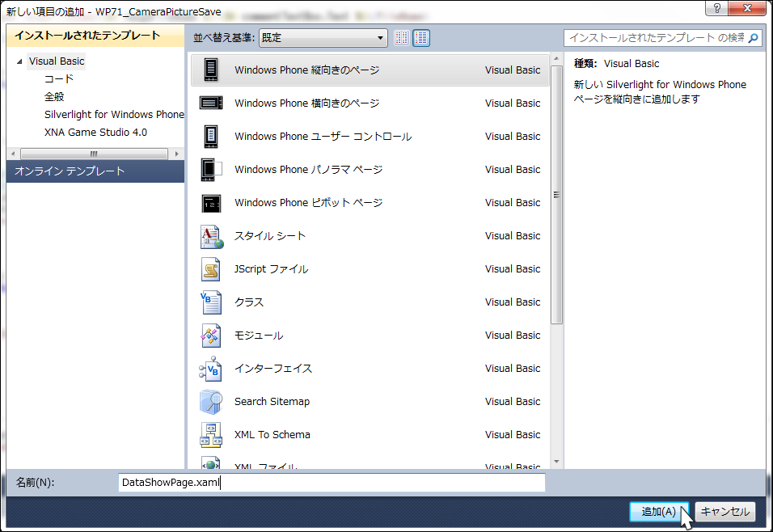773x532 pixels.
Task: Click the template list scroll up arrow
Action: (x=556, y=59)
